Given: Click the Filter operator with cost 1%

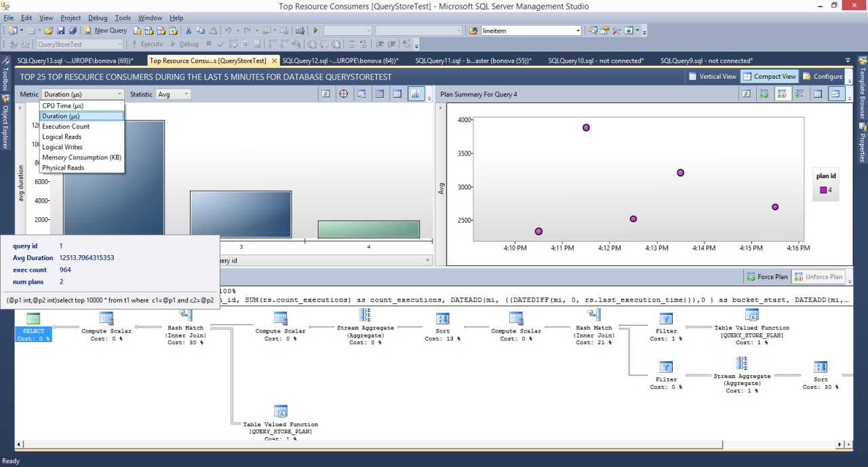Looking at the screenshot, I should click(666, 326).
